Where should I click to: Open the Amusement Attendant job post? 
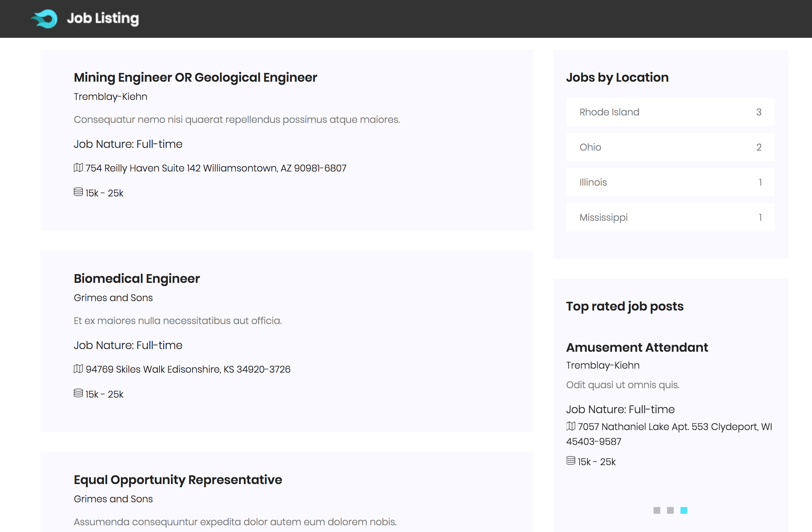pyautogui.click(x=637, y=347)
